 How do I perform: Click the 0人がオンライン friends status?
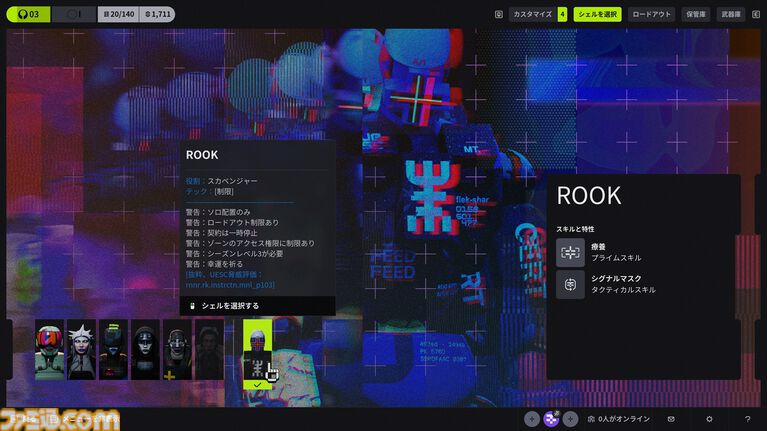pos(620,419)
